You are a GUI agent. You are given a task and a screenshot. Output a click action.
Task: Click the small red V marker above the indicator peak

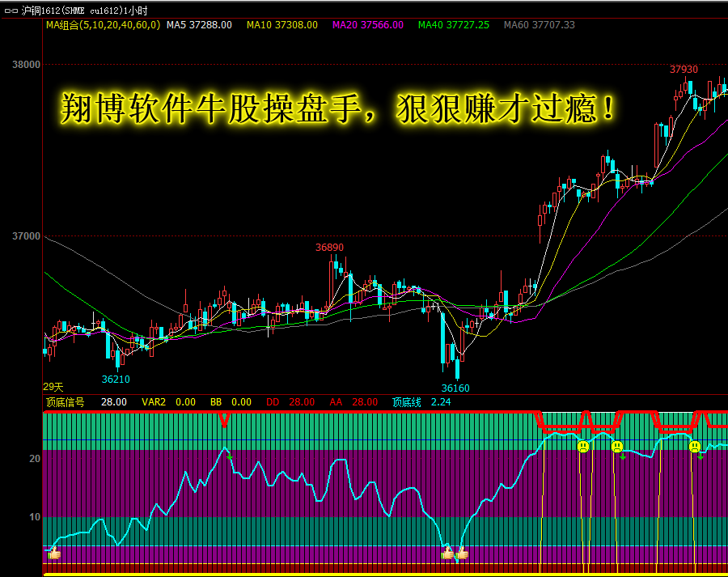(x=225, y=419)
